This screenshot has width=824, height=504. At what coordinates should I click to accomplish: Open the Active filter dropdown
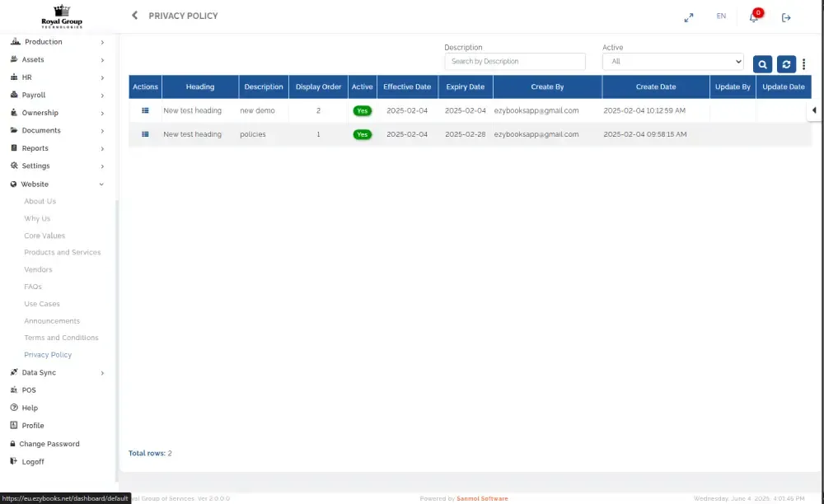[x=672, y=62]
